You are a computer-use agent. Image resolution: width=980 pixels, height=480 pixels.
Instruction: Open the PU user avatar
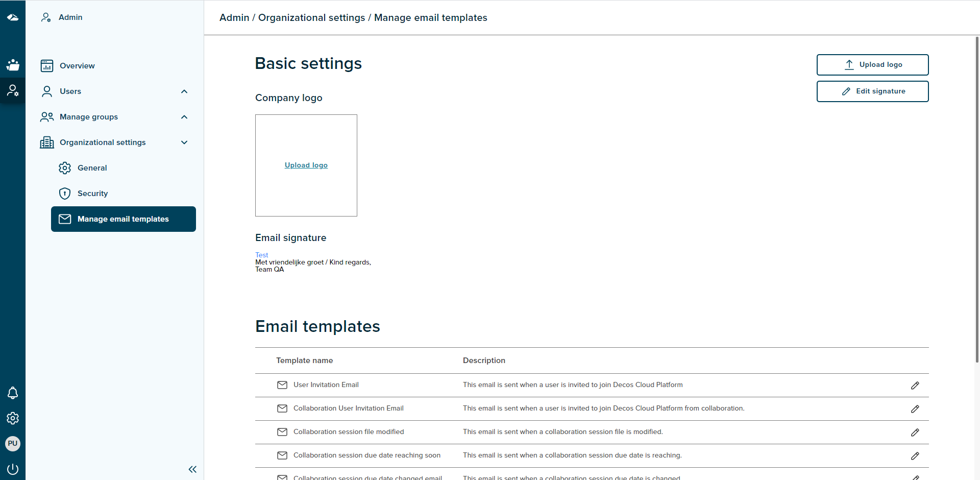tap(13, 443)
